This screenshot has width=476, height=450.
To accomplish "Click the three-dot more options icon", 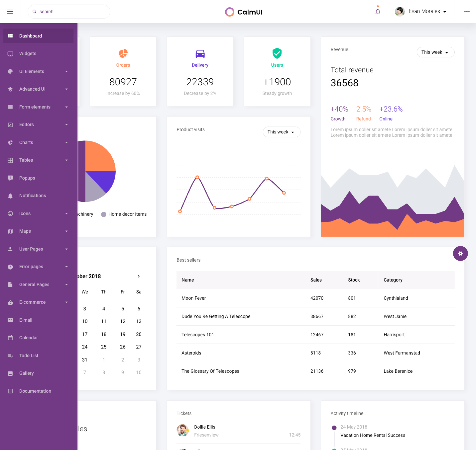I will coord(466,12).
